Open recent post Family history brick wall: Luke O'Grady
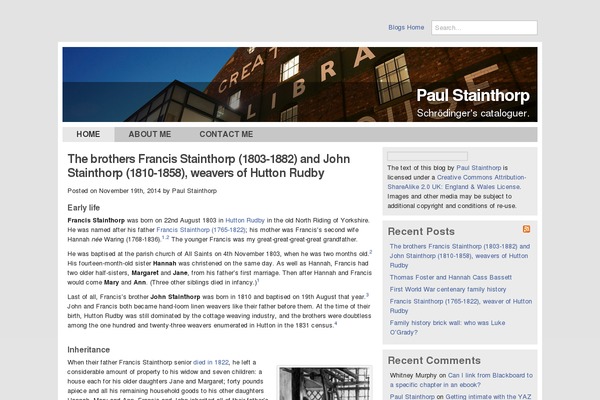The width and height of the screenshot is (600, 400). 447,328
